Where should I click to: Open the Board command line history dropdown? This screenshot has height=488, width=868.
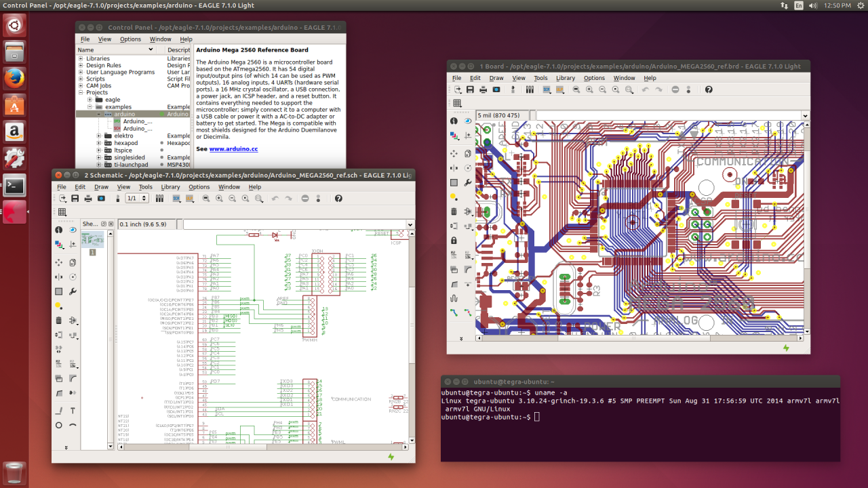coord(805,116)
